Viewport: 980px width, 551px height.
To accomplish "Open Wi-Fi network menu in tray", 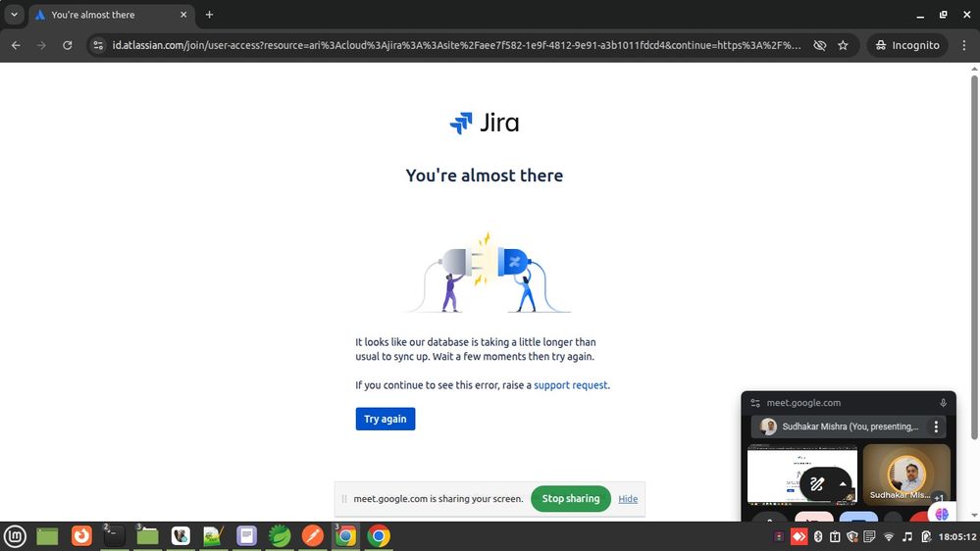I will [x=889, y=536].
